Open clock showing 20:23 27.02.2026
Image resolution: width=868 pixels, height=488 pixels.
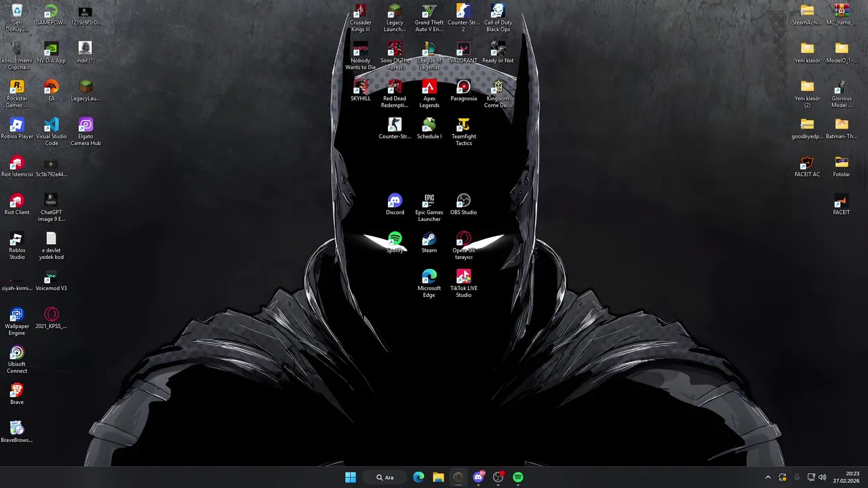pyautogui.click(x=846, y=477)
